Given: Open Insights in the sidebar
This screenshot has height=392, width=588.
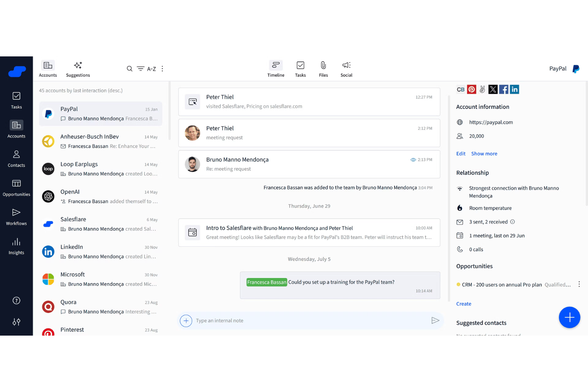Looking at the screenshot, I should click(16, 246).
